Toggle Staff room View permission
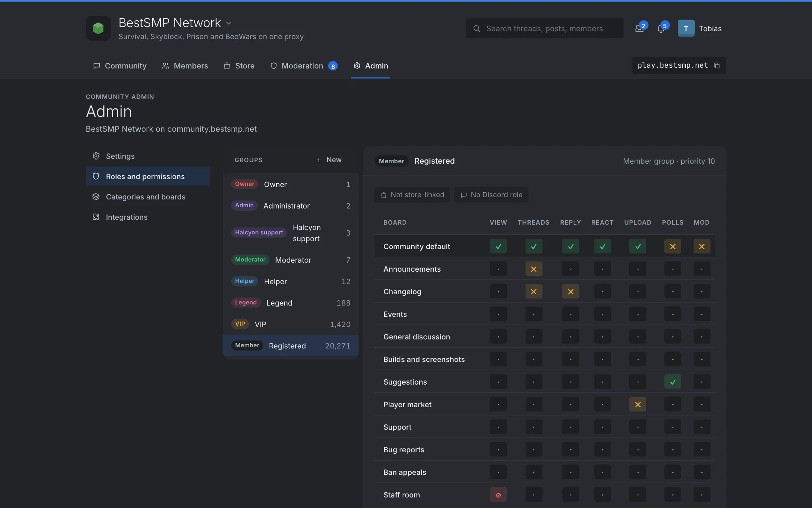 498,495
